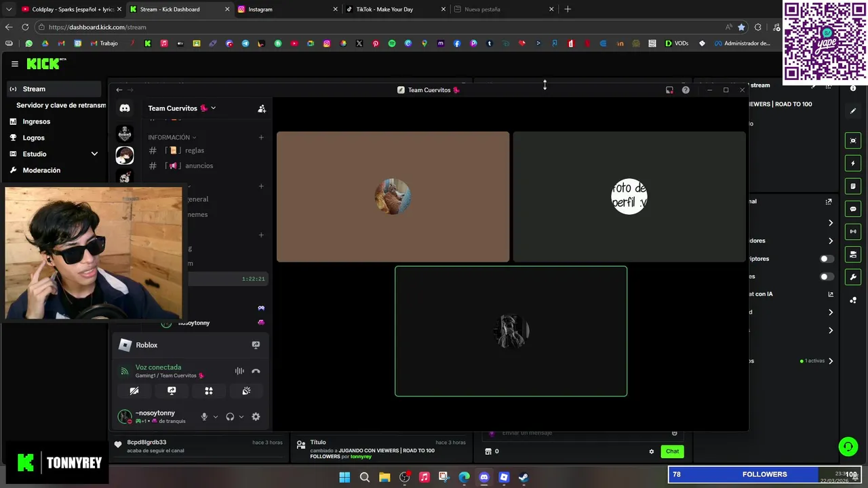Screen dimensions: 868x488
Task: Select green-outlined speaking participant tile
Action: point(511,331)
